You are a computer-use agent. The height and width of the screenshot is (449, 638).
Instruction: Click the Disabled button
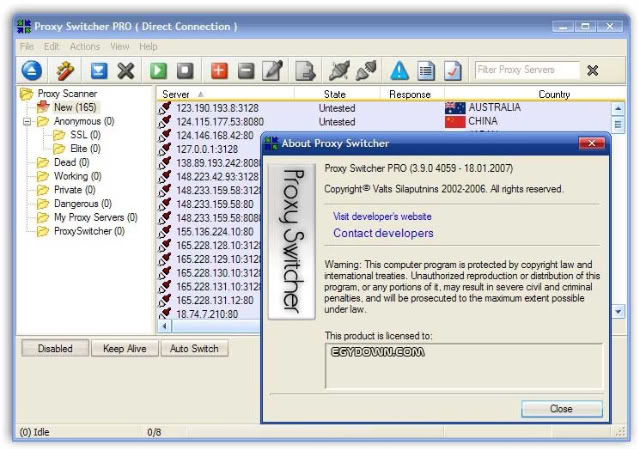55,348
